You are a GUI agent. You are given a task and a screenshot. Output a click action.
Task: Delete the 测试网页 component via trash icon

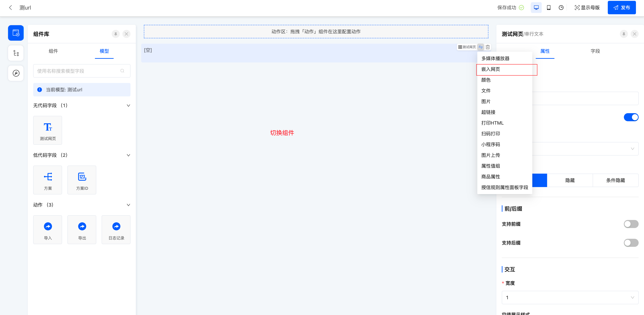coord(488,47)
